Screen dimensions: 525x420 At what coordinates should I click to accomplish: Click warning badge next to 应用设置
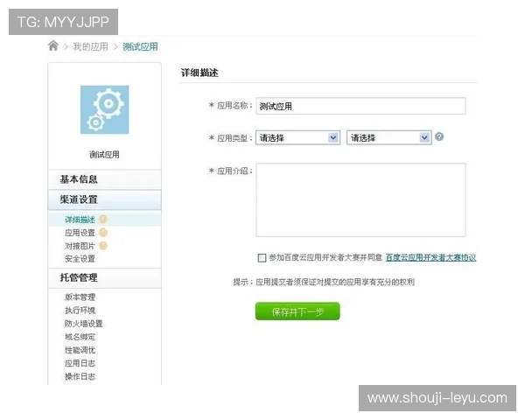pos(103,233)
